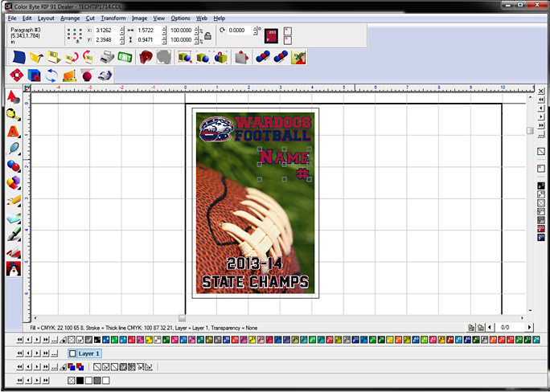Click the 2013-14 text on the design

click(255, 263)
